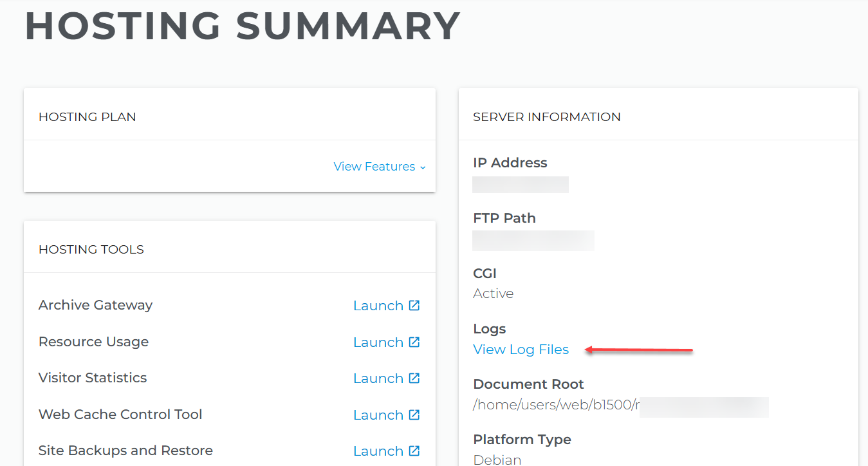Click the blurred FTP Path value

pos(533,240)
